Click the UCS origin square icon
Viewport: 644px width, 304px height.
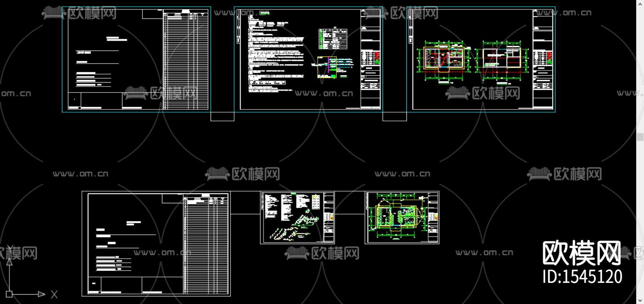[x=9, y=294]
